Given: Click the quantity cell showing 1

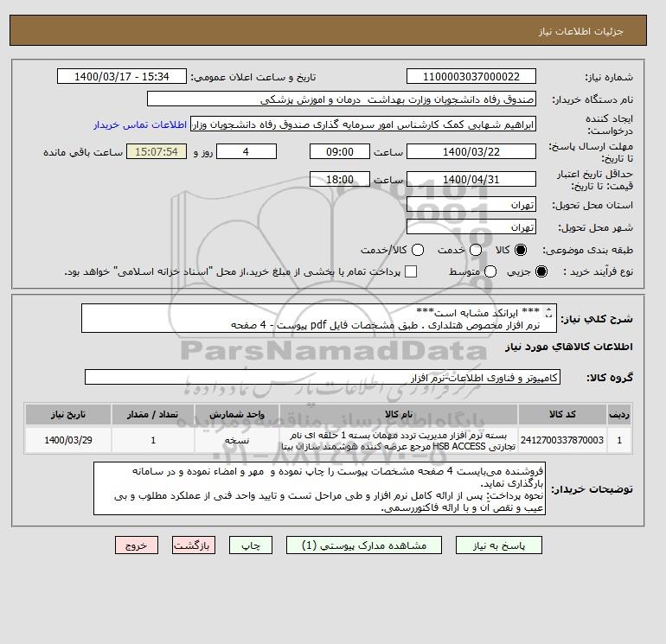Looking at the screenshot, I should click(x=153, y=440).
